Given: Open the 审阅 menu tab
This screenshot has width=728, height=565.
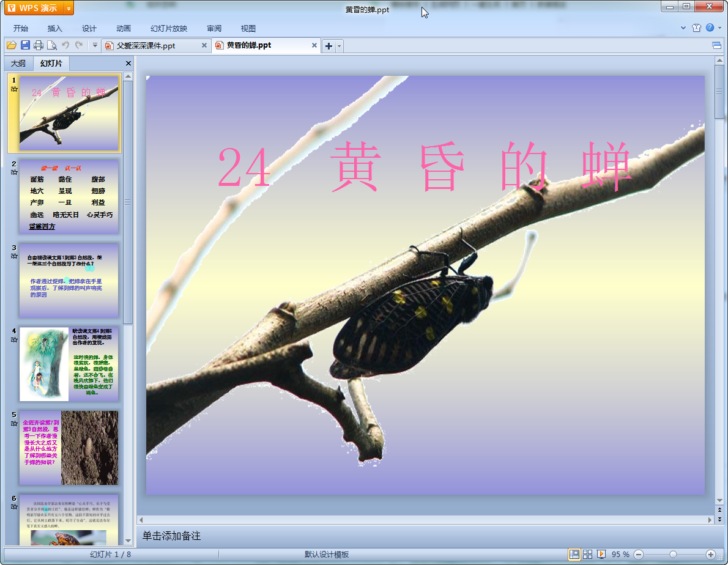Looking at the screenshot, I should point(214,28).
